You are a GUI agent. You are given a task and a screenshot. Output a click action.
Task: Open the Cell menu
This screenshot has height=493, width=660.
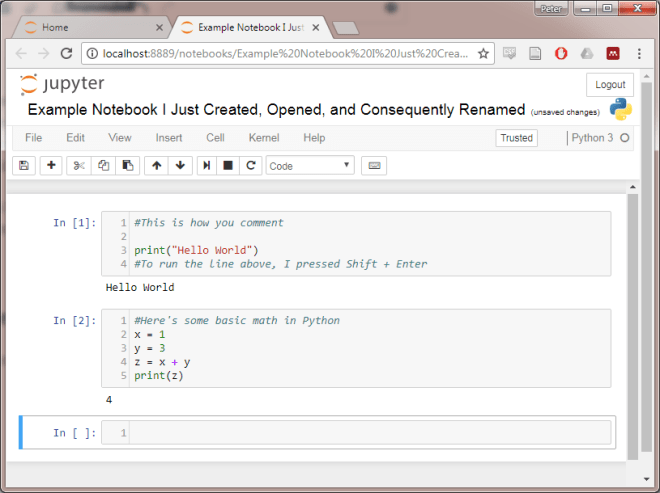tap(215, 138)
